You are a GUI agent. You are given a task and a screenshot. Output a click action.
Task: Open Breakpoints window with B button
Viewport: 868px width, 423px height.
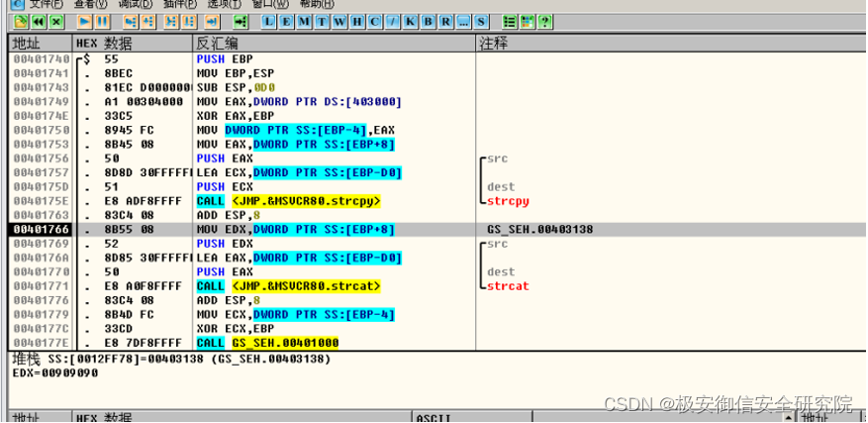tap(428, 22)
